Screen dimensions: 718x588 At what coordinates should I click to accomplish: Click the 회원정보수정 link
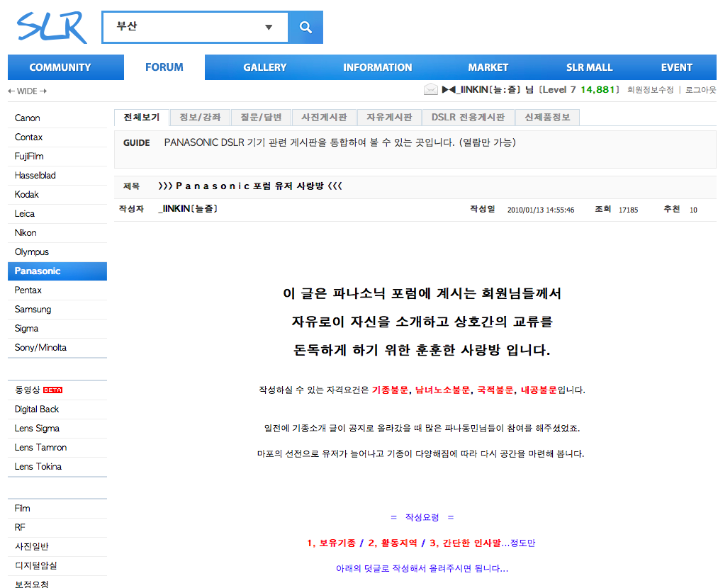coord(651,90)
